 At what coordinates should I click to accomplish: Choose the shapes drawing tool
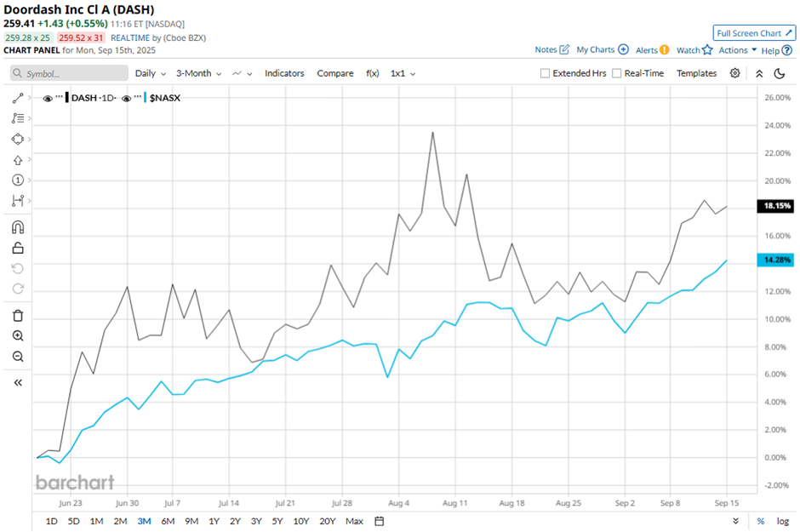click(18, 139)
